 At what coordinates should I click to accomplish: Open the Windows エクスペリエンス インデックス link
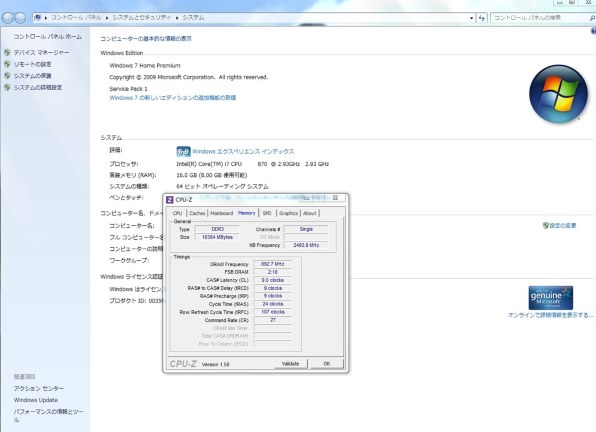click(243, 152)
